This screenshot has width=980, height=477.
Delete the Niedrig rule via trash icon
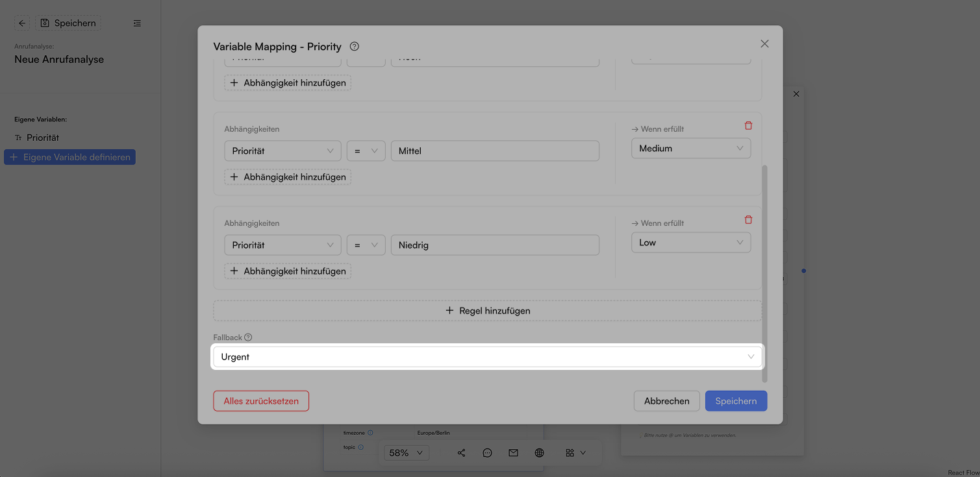click(x=748, y=220)
